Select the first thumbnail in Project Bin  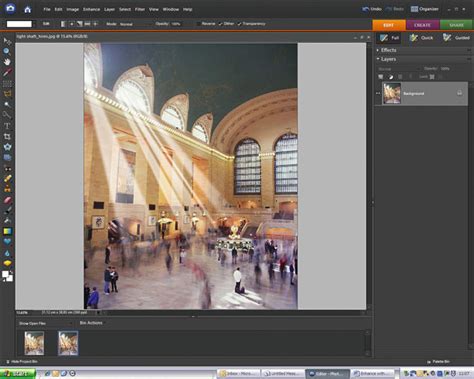pyautogui.click(x=34, y=343)
